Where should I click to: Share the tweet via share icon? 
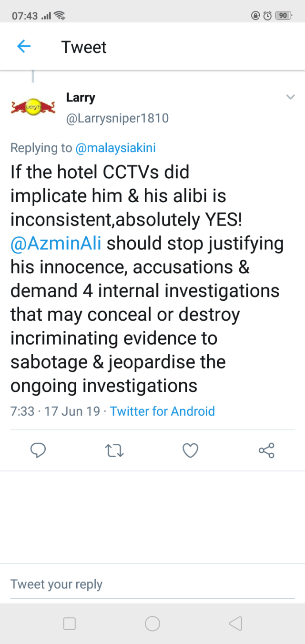pyautogui.click(x=266, y=450)
